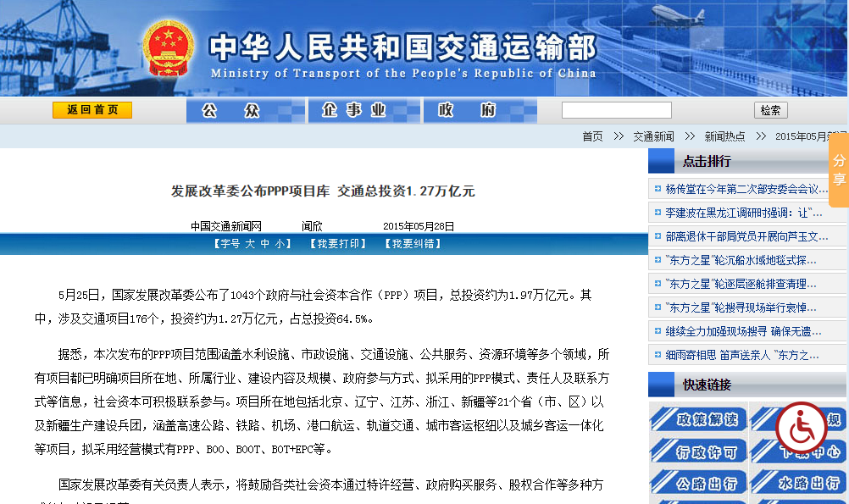
Task: Click the 返回首页 button
Action: click(92, 110)
